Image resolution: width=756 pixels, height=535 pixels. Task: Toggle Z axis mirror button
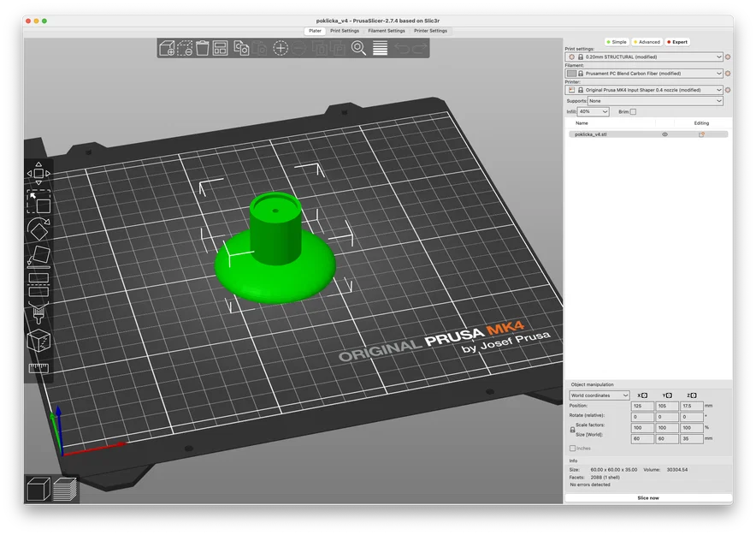pyautogui.click(x=694, y=395)
